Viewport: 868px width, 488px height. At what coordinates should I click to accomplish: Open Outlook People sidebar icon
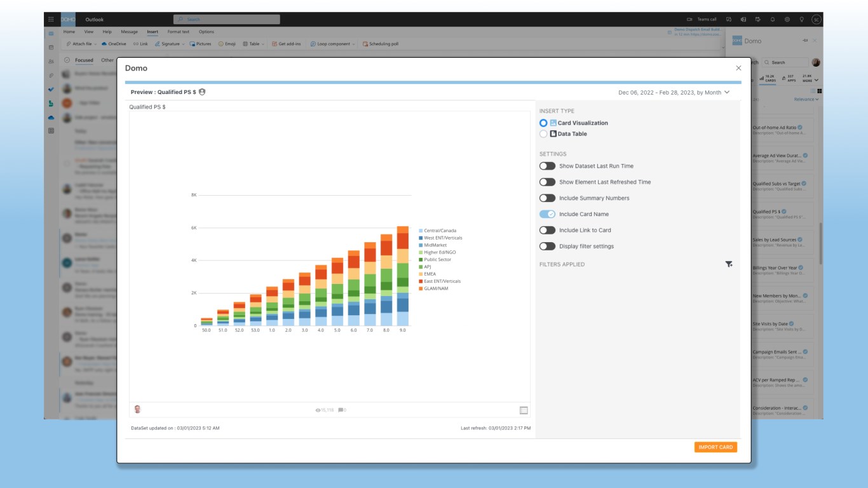51,61
